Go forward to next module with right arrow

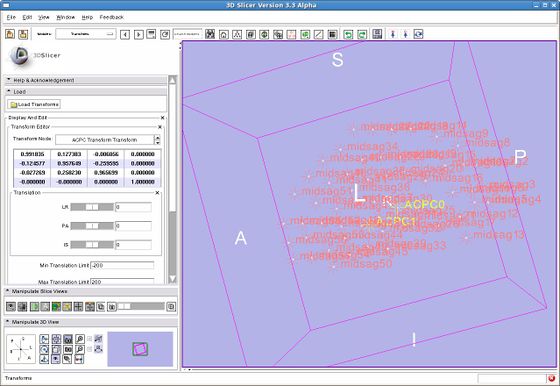[x=139, y=34]
